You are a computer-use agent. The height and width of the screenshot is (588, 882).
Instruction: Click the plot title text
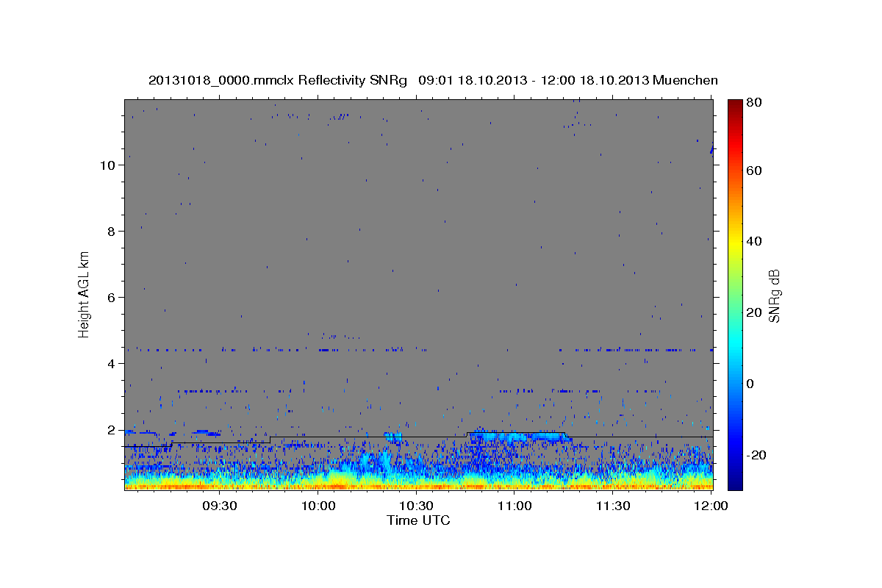pyautogui.click(x=433, y=80)
